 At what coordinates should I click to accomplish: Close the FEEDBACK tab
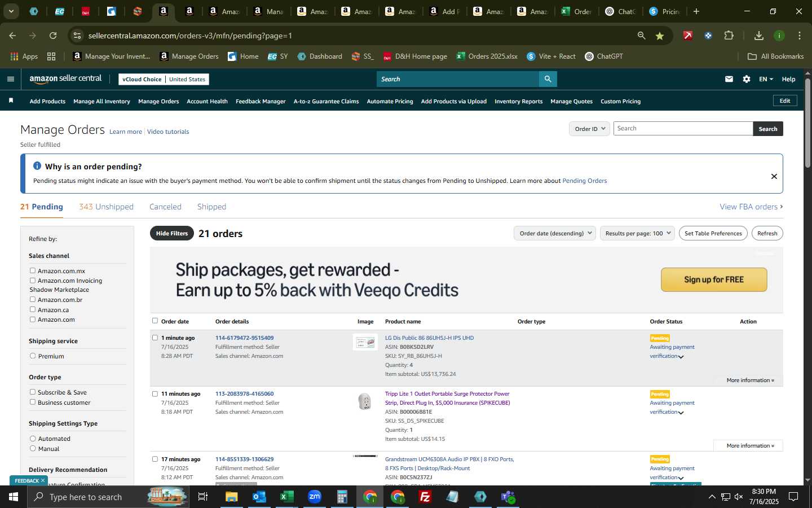[43, 480]
